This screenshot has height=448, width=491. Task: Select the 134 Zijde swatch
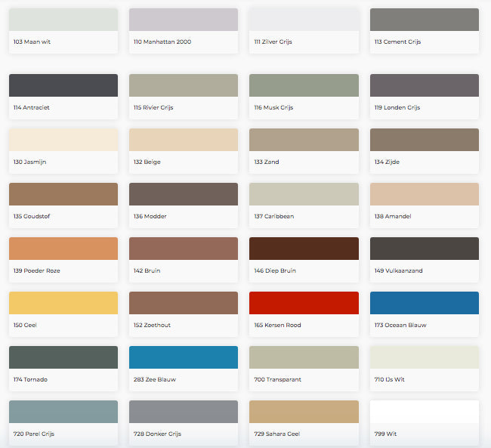coord(424,140)
